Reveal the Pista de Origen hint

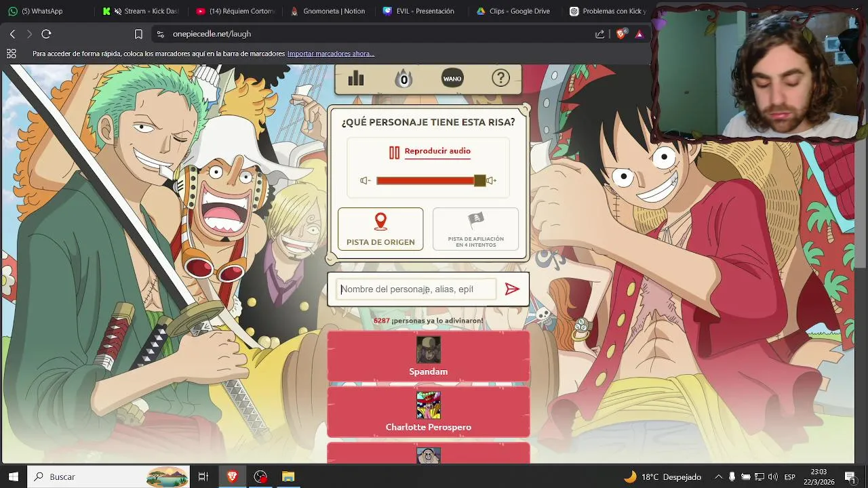[x=380, y=229]
